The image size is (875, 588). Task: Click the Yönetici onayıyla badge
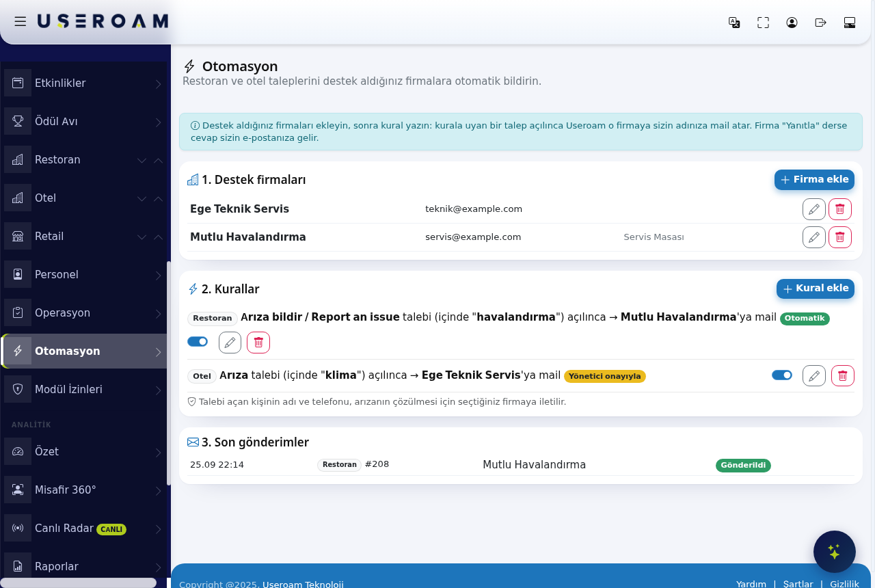[605, 376]
